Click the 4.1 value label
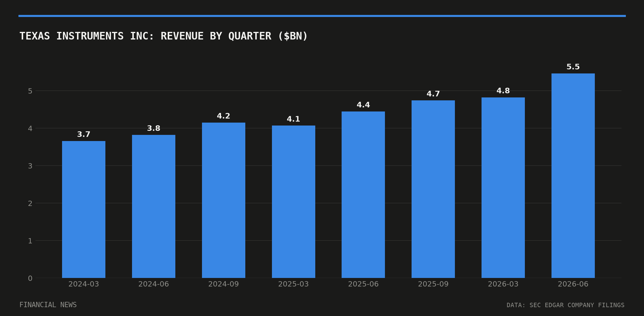 294,119
